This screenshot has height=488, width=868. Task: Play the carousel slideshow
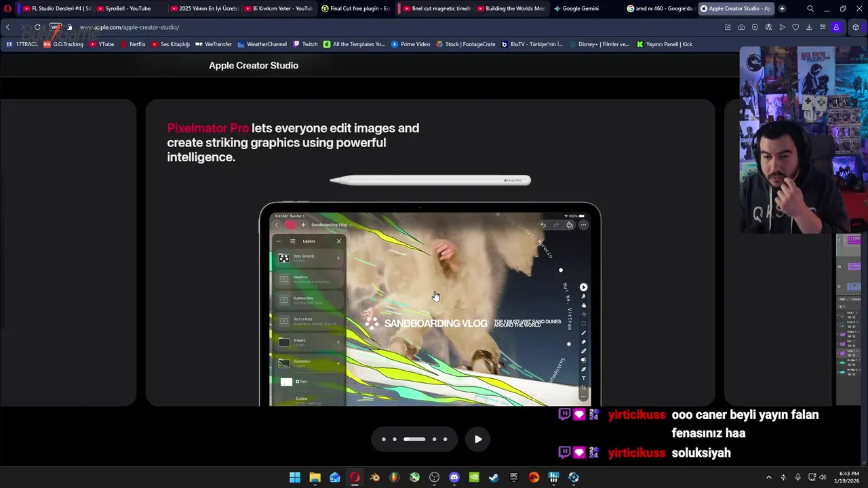478,439
